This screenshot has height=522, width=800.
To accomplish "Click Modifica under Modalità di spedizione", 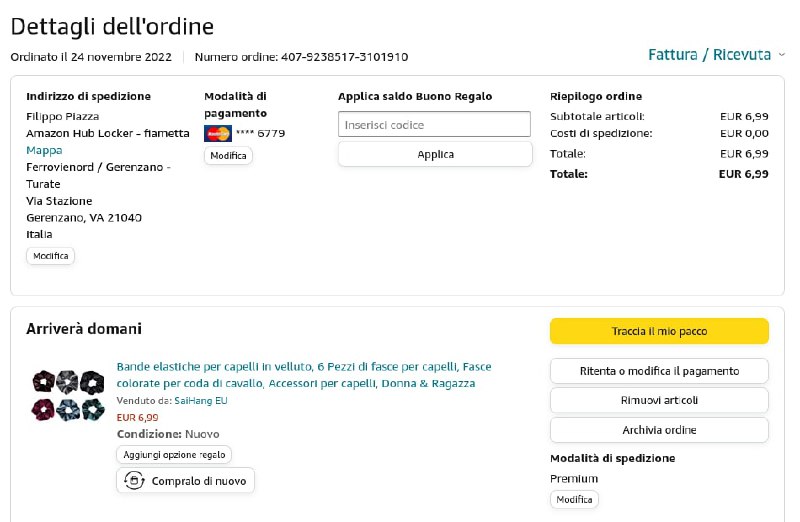I will (574, 499).
